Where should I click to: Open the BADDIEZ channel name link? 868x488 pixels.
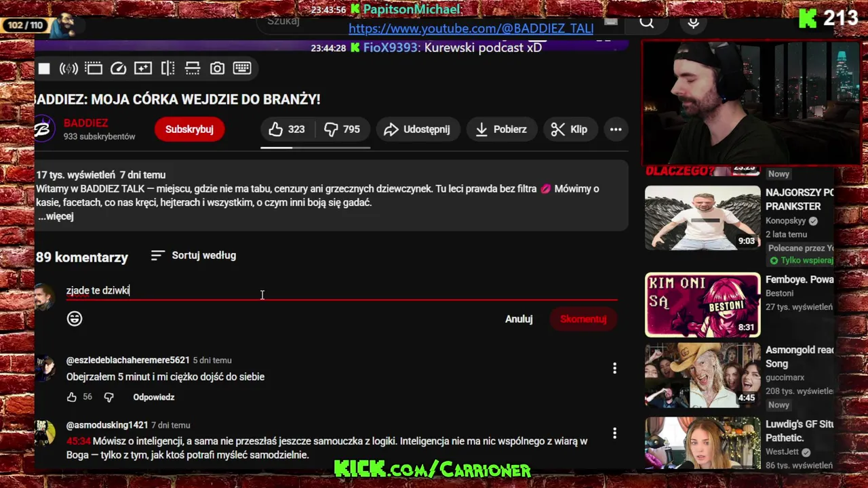(x=85, y=123)
